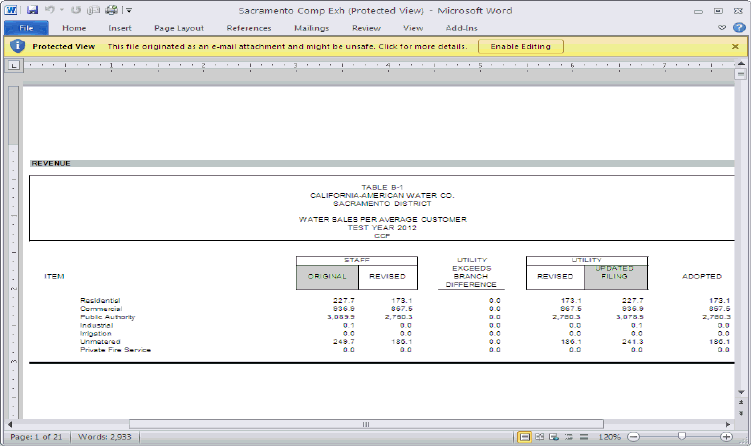
Task: Click the Save icon in Quick Access Toolbar
Action: pyautogui.click(x=32, y=9)
